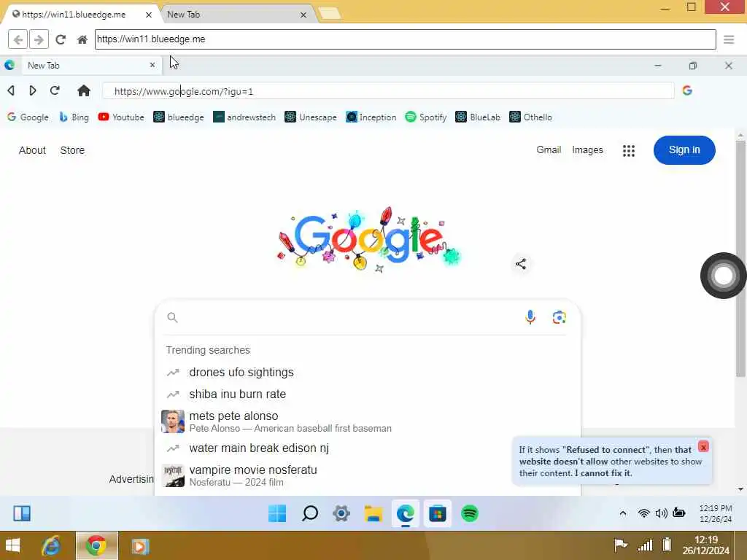Close the inner Edge New Tab
The image size is (747, 560).
pos(152,65)
